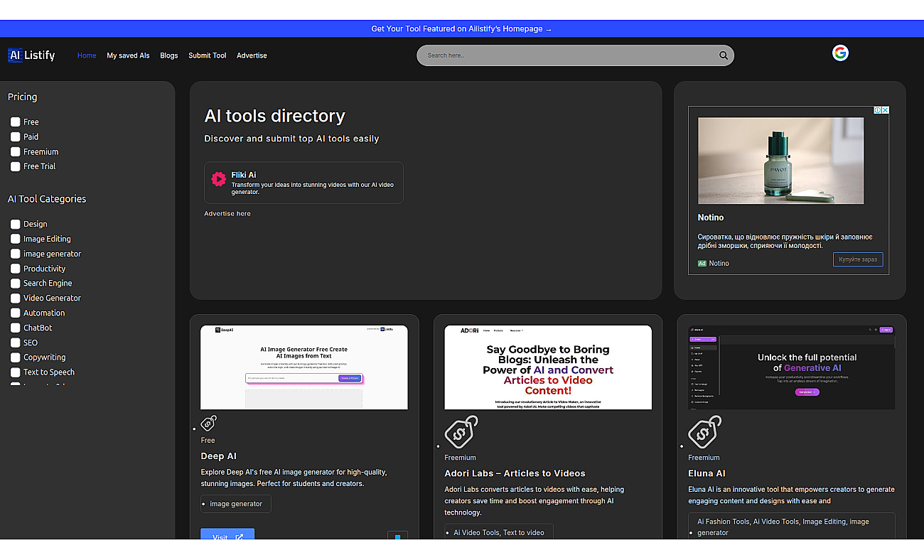Click the bookmark save icon on Deep AI card
924x560 pixels.
[x=397, y=536]
